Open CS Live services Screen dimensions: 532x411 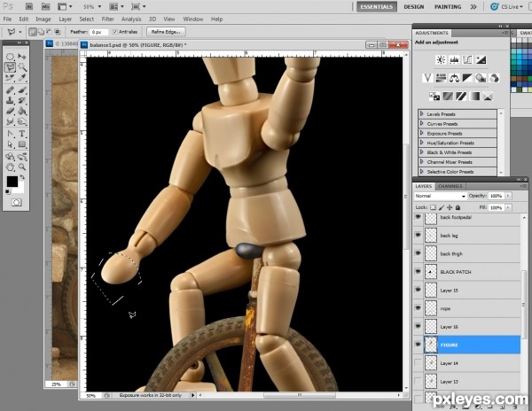[506, 7]
